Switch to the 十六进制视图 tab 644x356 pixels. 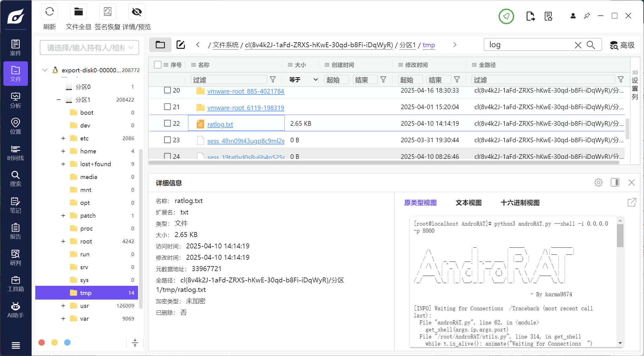[x=520, y=203]
